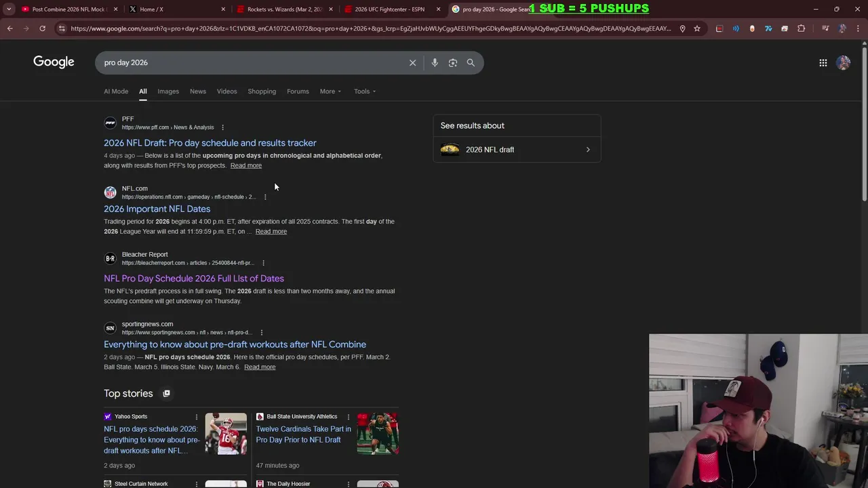Viewport: 868px width, 488px height.
Task: Open the Google account avatar on the results page
Action: click(844, 63)
